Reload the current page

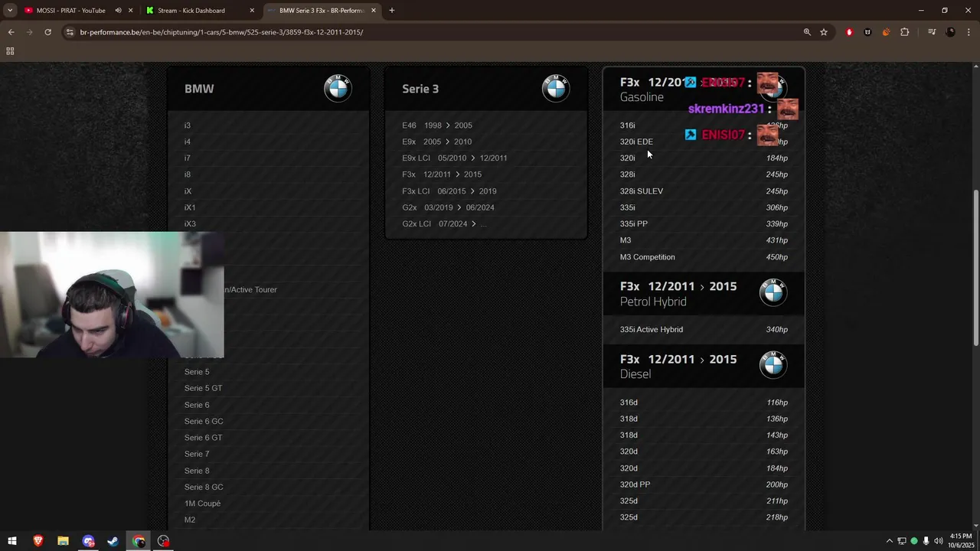coord(47,32)
